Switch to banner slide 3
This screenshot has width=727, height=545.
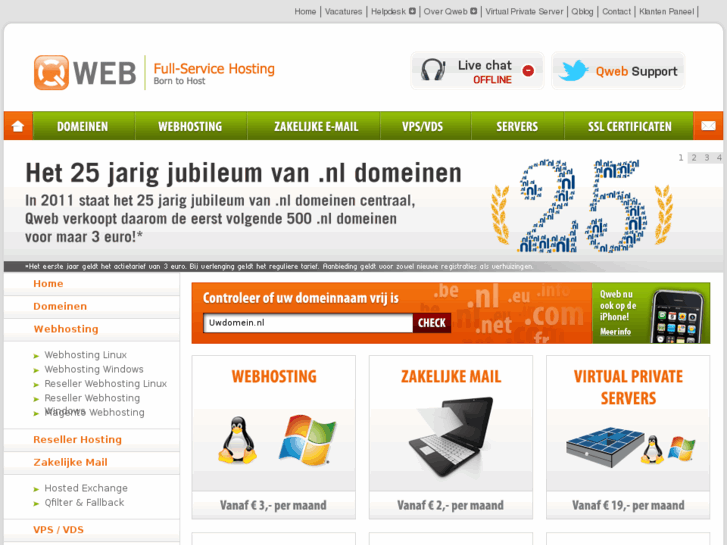point(707,158)
